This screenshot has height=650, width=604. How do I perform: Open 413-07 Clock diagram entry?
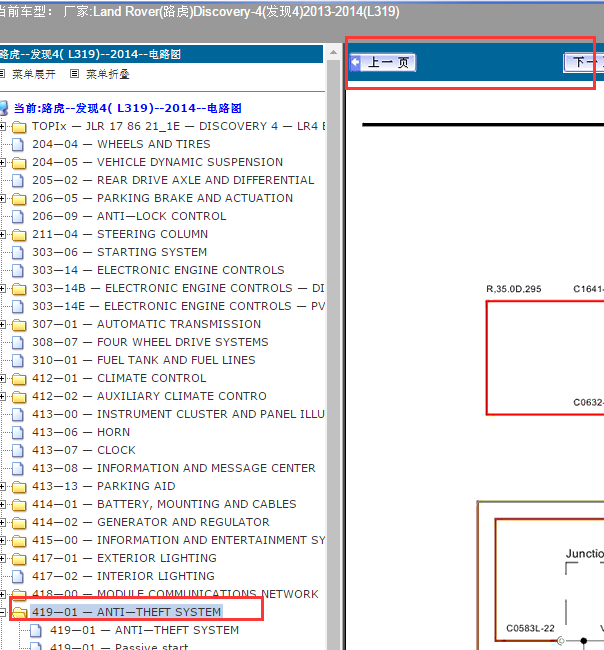click(84, 451)
